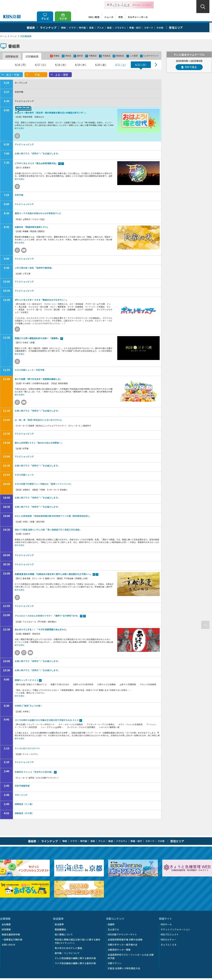Image resolution: width=212 pixels, height=980 pixels.
Task: Open the 週間番組表 tab
Action: pos(12,56)
